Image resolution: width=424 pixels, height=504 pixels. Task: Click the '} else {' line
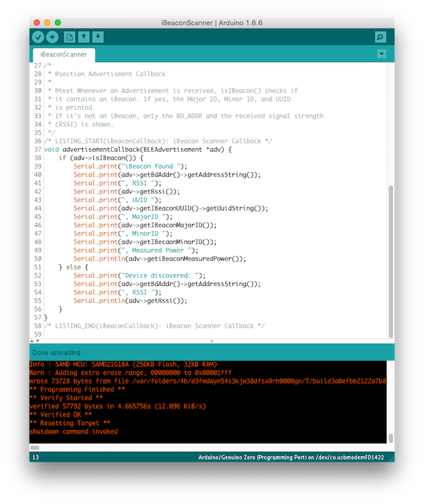pos(73,267)
